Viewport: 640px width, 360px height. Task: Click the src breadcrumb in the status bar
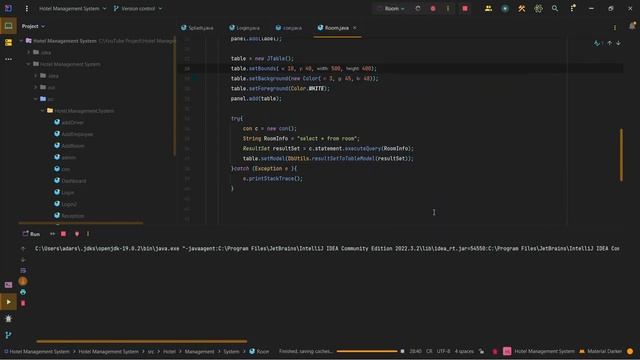[151, 351]
